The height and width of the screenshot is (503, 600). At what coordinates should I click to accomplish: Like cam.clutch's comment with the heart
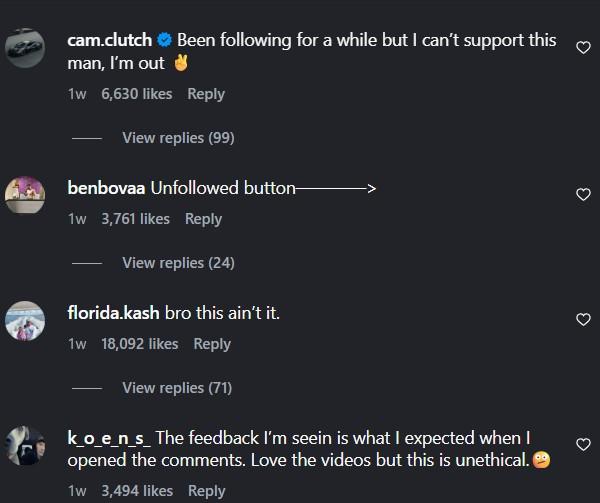coord(584,47)
